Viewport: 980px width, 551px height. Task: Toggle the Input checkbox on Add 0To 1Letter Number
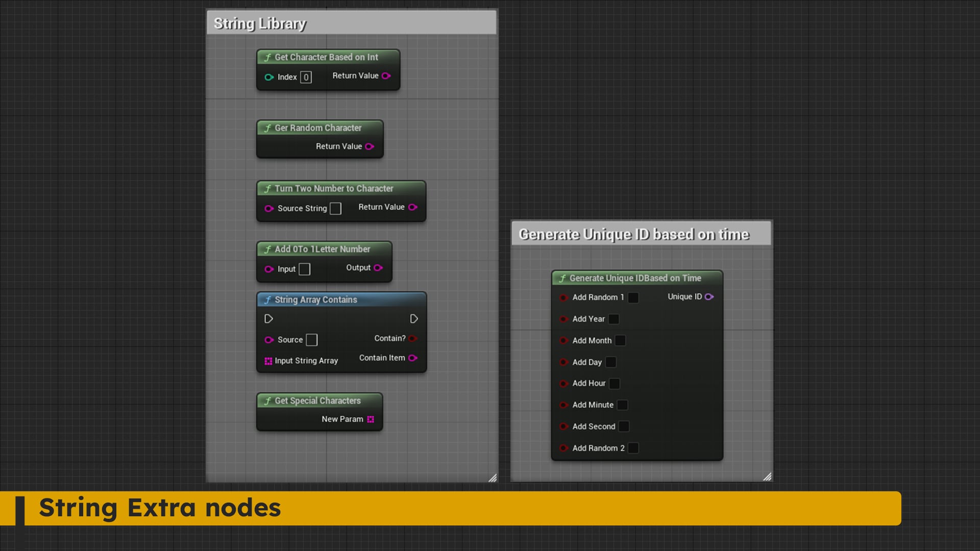pos(305,269)
